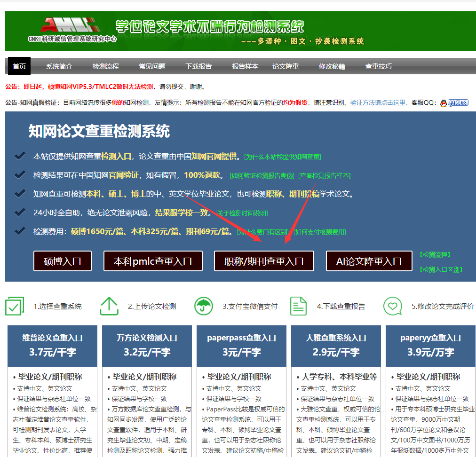
Task: Click the 知网论文查重检测系统 heading
Action: click(99, 131)
